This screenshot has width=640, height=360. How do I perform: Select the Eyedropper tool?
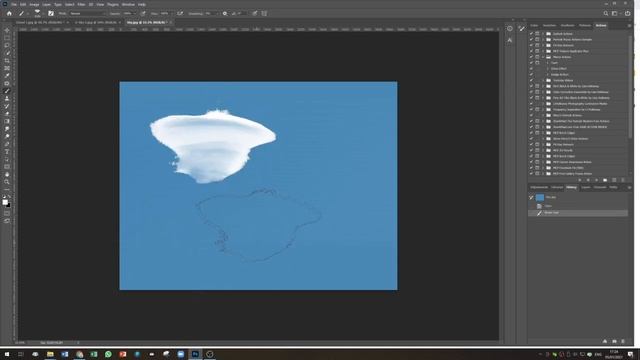(7, 76)
